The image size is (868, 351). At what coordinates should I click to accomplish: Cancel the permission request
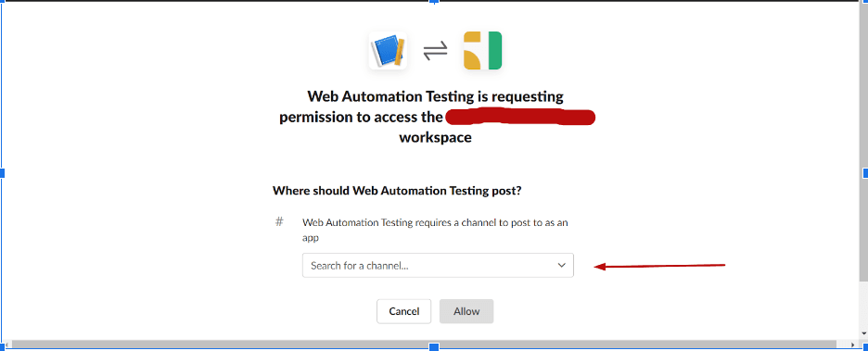click(x=404, y=311)
